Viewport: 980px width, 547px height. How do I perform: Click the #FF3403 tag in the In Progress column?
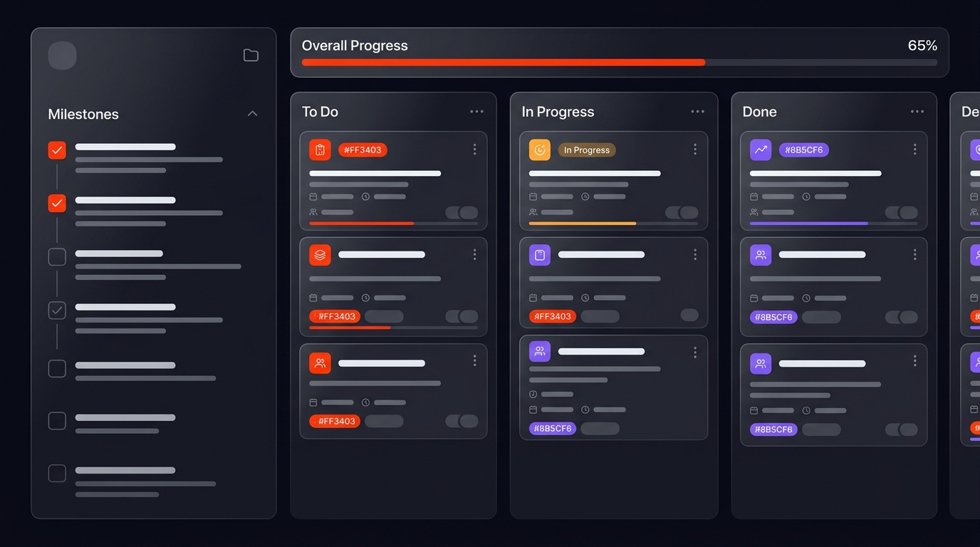click(x=553, y=316)
